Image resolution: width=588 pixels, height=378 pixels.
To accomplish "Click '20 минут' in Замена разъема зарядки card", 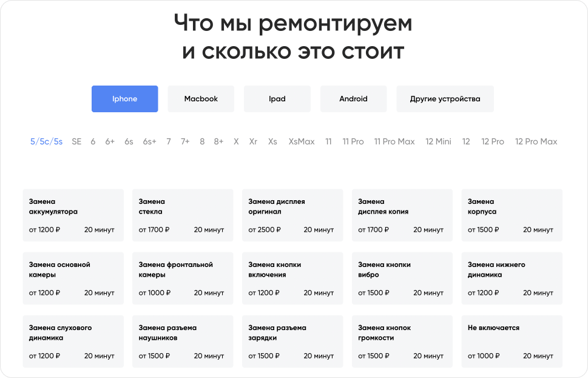I will click(319, 356).
